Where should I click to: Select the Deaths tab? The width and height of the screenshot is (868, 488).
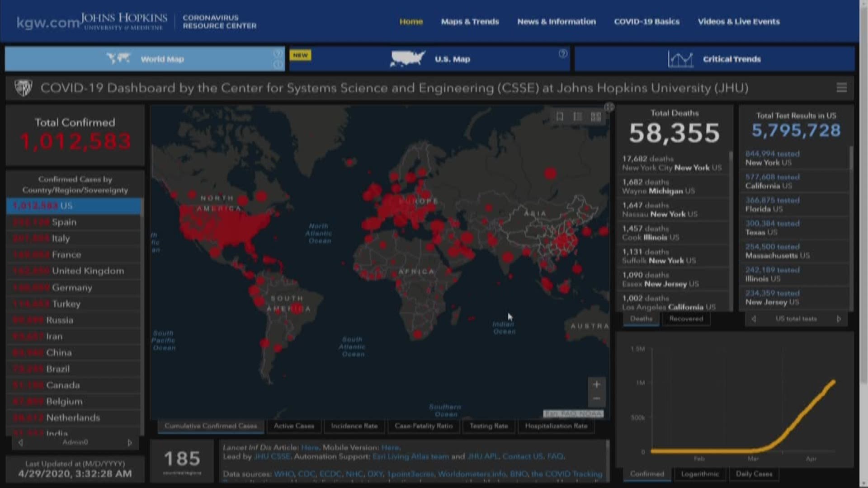[641, 319]
